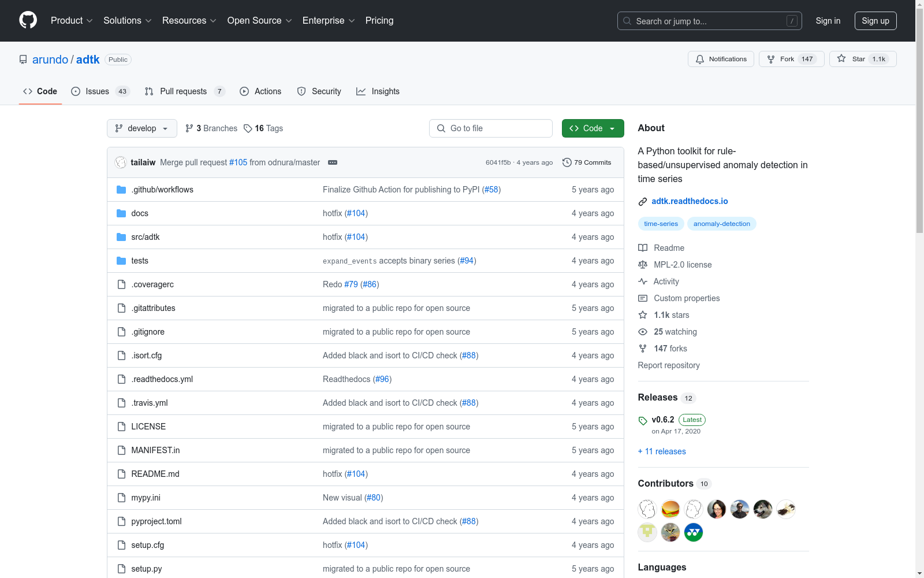Expand the commit message ellipsis button
924x578 pixels.
pyautogui.click(x=333, y=162)
